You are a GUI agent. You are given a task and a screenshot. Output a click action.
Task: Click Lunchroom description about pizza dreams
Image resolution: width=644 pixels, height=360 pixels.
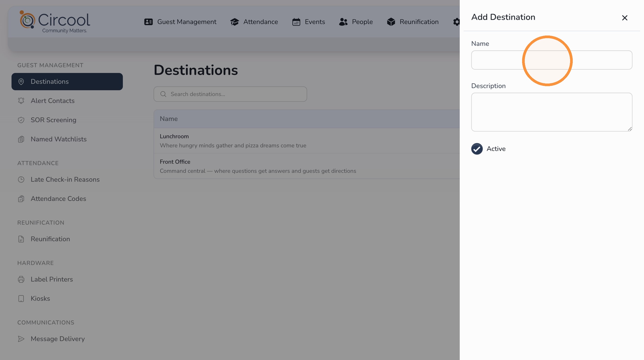233,145
